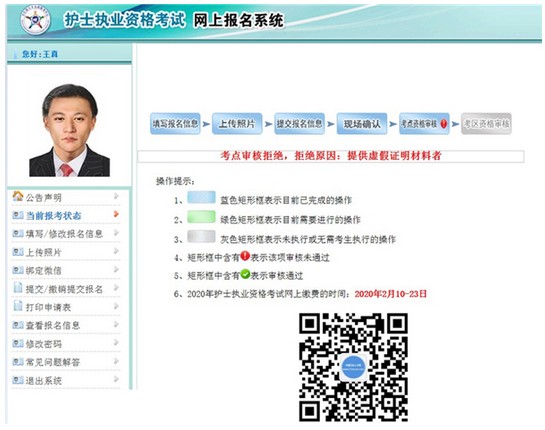Click the 提交报名信息 step button
Image resolution: width=545 pixels, height=430 pixels.
point(299,123)
